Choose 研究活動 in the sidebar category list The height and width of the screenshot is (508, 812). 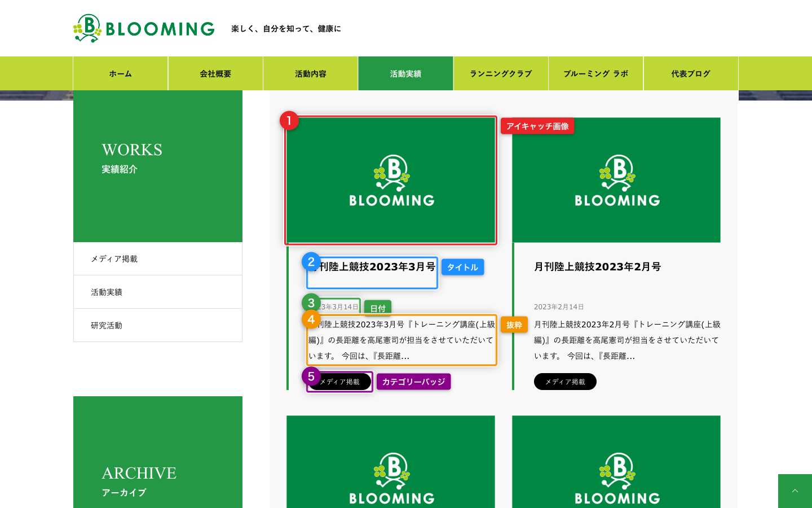[x=158, y=325]
